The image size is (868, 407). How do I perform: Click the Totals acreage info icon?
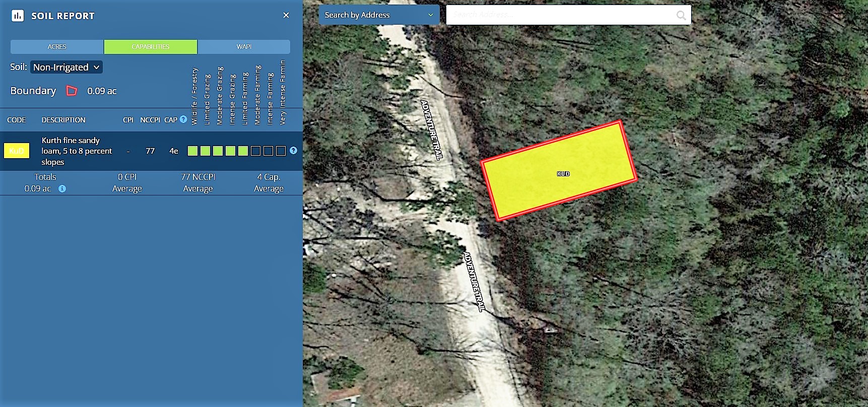point(62,188)
